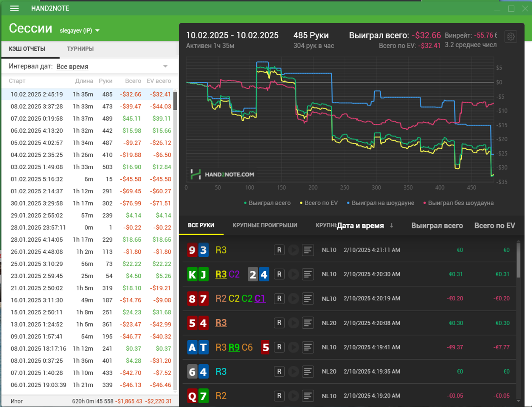Select session 21.01.2025 2:50:02
Screen dimensions: 532x407
87,288
